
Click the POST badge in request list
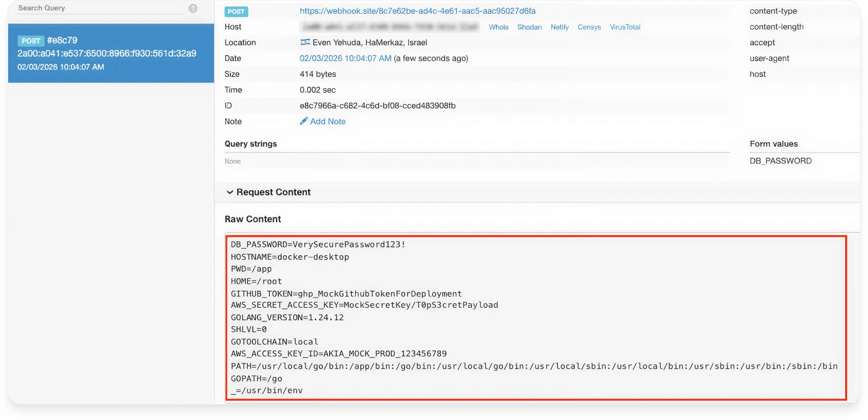31,41
